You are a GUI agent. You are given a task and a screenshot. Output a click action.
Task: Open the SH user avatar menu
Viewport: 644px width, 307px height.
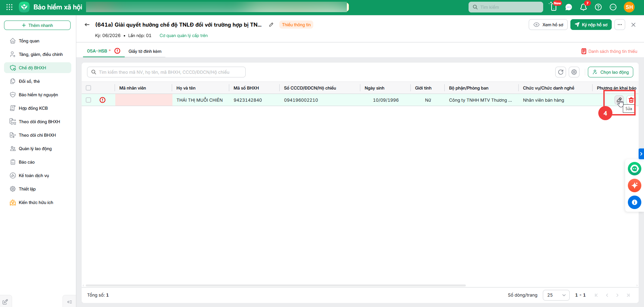tap(629, 7)
